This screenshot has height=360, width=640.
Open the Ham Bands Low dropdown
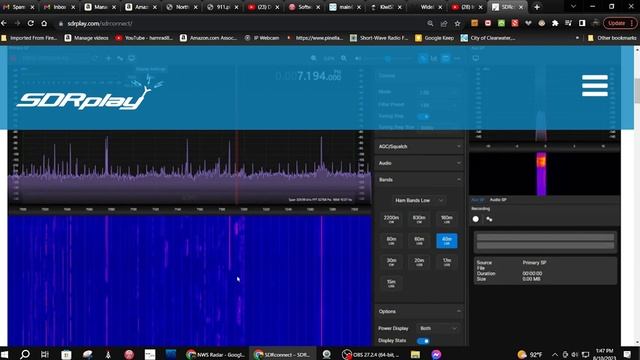click(419, 200)
